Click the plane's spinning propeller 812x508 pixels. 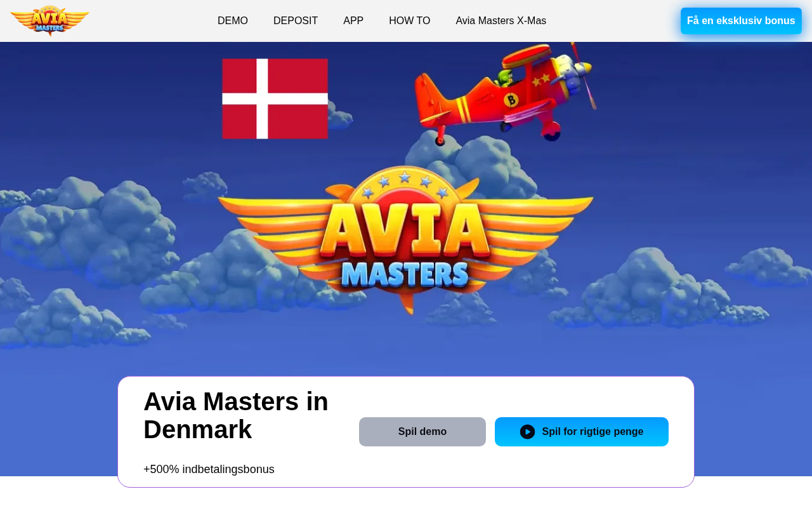pos(584,75)
